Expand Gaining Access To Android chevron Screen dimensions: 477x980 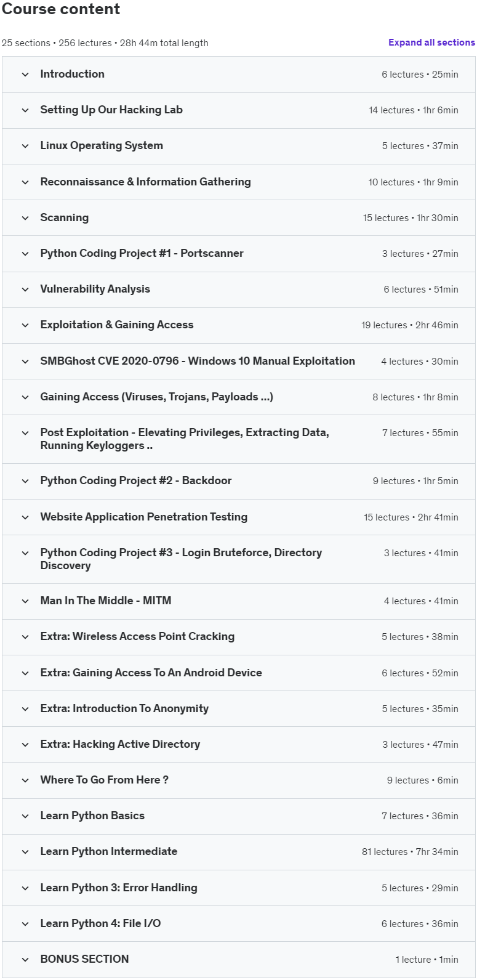(x=25, y=673)
